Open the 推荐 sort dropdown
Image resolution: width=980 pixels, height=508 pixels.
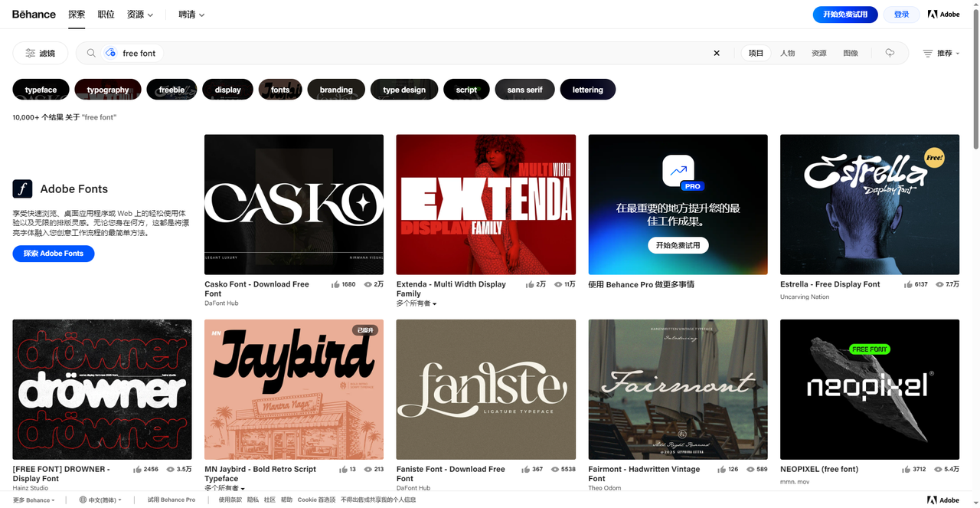point(941,53)
